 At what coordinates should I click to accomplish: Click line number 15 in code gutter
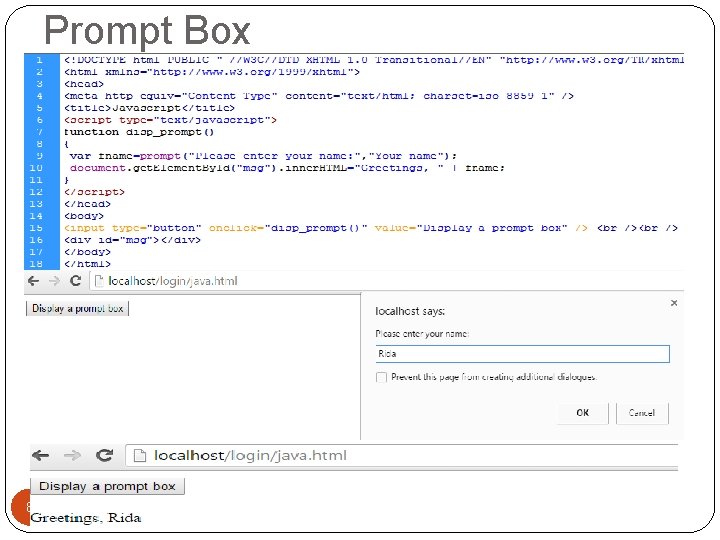(36, 228)
